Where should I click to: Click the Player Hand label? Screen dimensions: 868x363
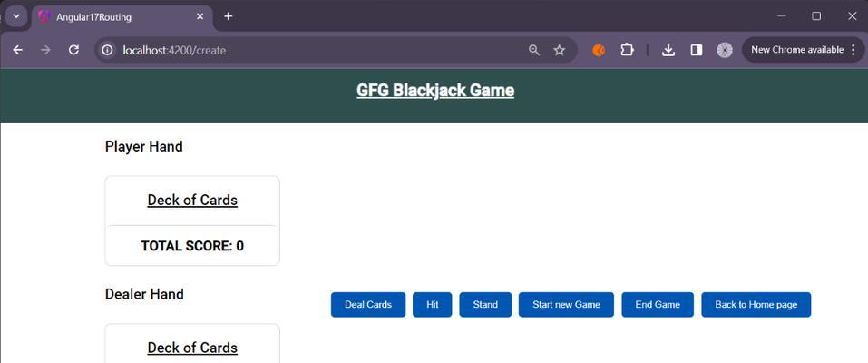[x=144, y=147]
